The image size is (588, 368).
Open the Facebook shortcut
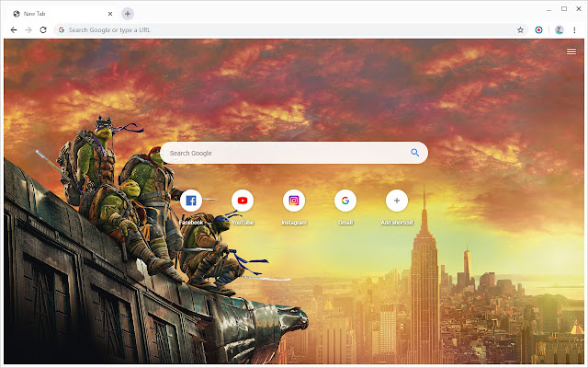point(191,201)
